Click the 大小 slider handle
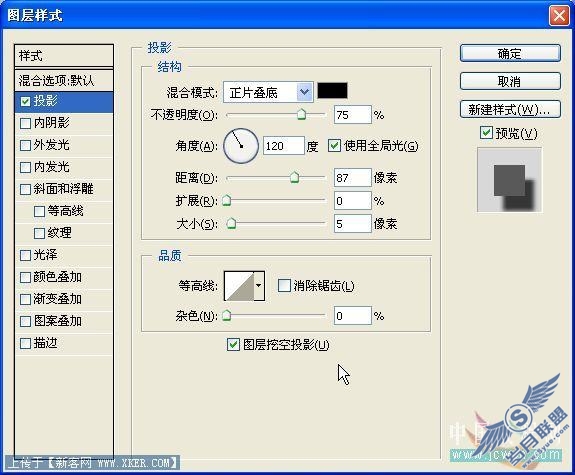Viewport: 575px width, 475px height. pos(231,223)
